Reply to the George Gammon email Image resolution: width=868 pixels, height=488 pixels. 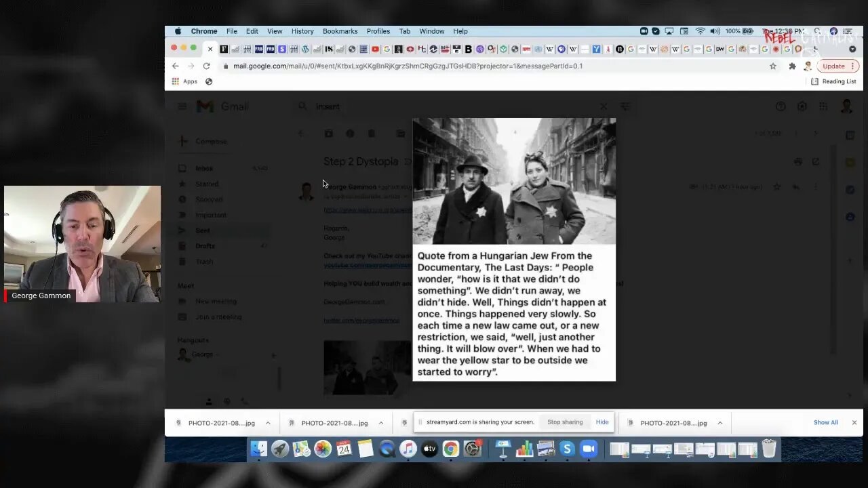coord(796,186)
